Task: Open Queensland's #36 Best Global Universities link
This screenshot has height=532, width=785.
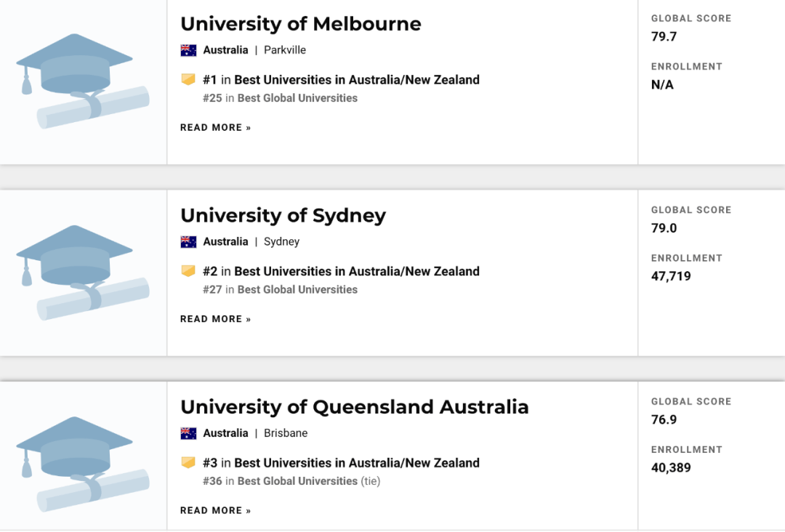Action: 297,481
